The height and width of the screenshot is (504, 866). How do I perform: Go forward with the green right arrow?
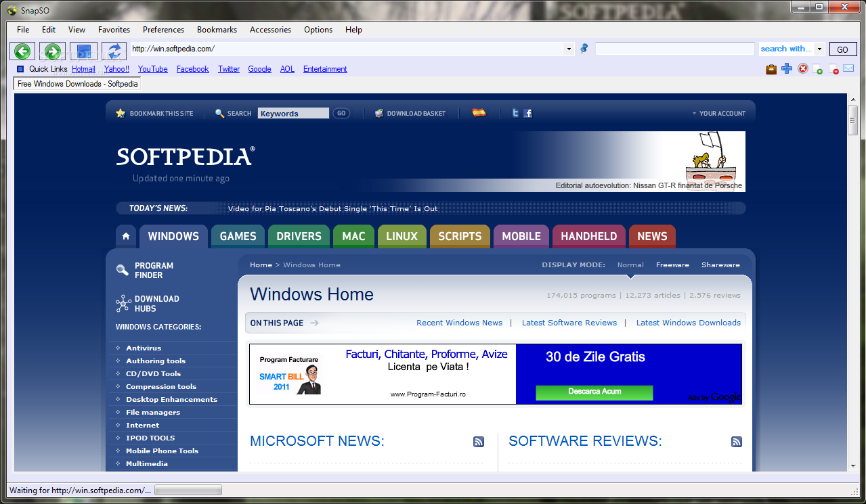point(51,51)
